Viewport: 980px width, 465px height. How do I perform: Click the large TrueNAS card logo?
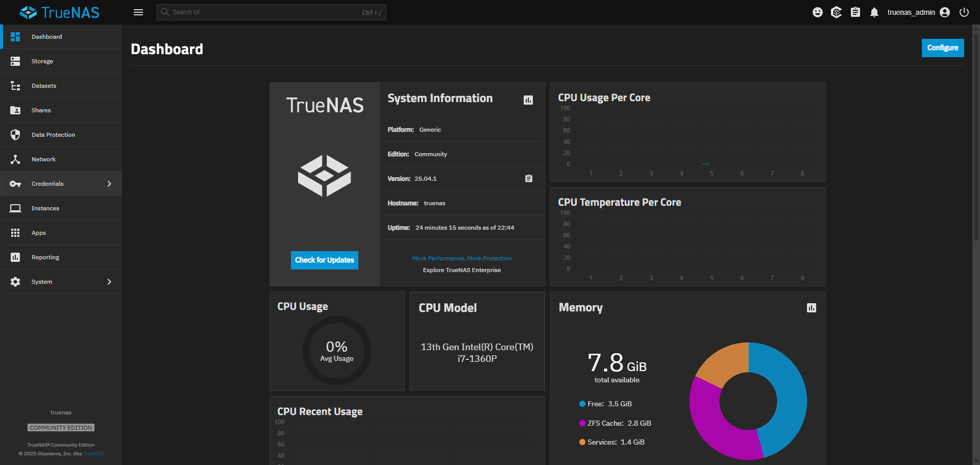tap(325, 176)
